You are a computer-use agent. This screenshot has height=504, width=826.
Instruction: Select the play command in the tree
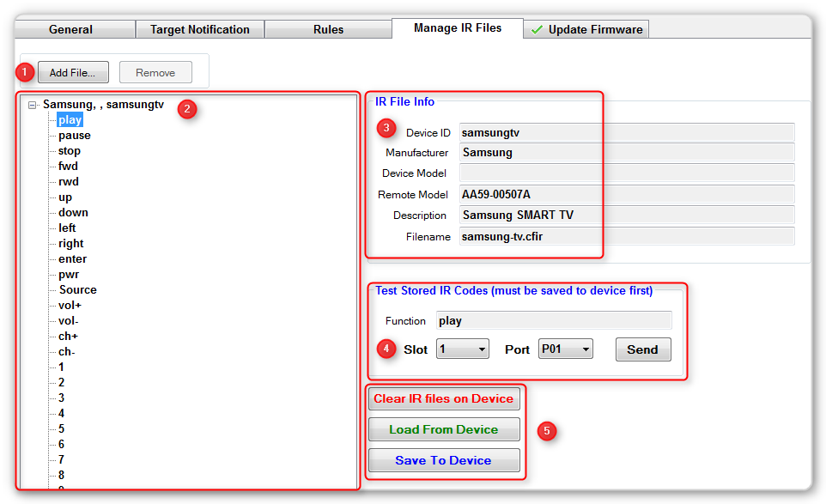(70, 119)
